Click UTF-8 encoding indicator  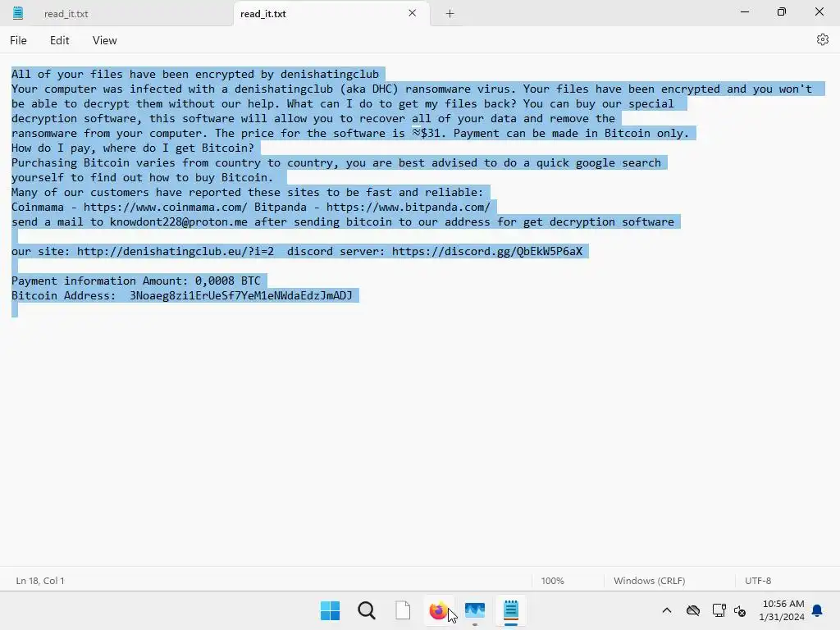pos(757,581)
